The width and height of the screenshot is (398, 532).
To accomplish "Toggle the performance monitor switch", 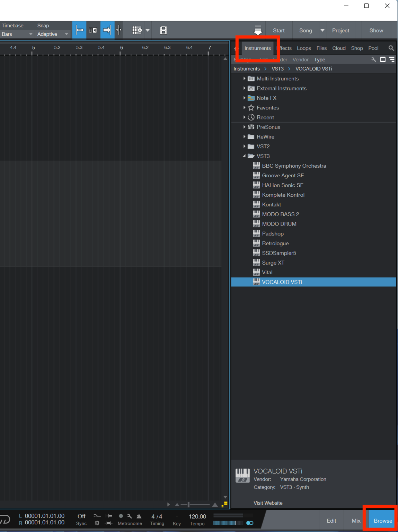I will pos(250,523).
